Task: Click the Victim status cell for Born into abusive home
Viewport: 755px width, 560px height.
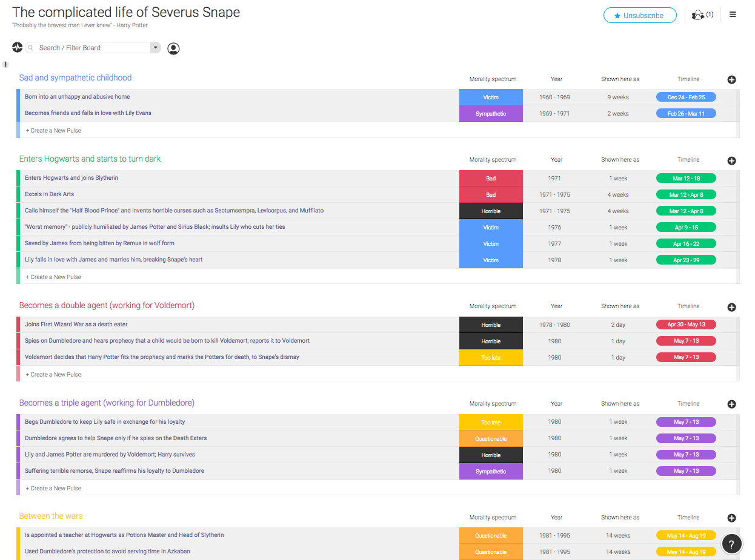Action: (491, 97)
